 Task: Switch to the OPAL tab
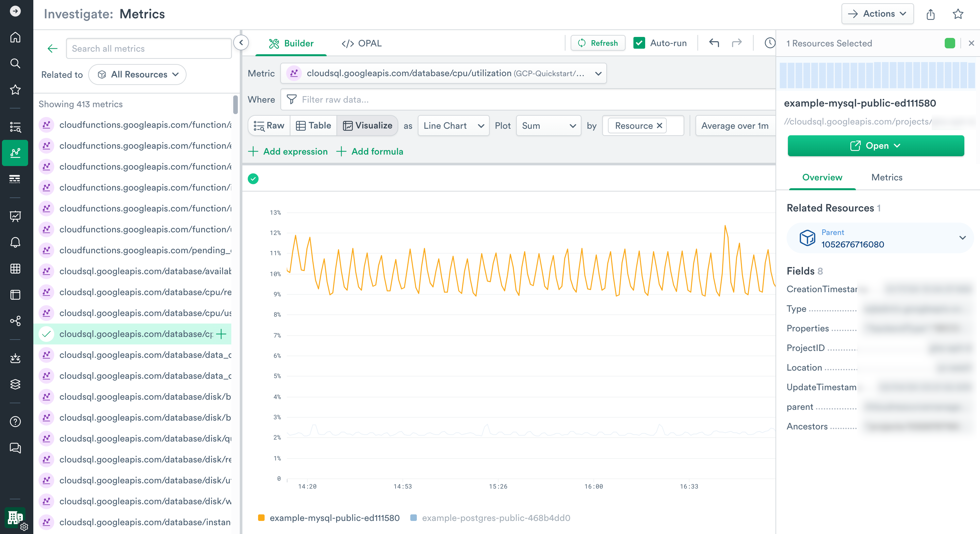coord(362,43)
